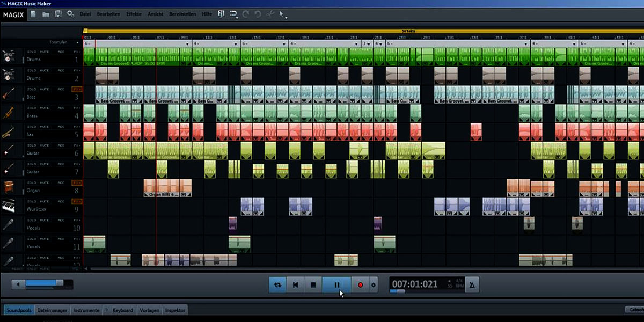Open FX menu of Vocals track 11
Image resolution: width=644 pixels, height=322 pixels.
pos(77,239)
